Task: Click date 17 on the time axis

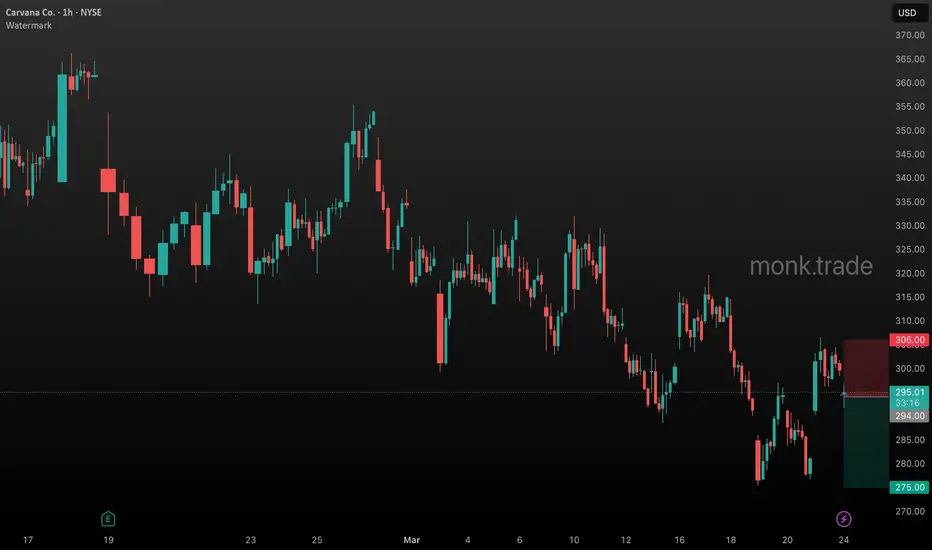Action: click(28, 540)
